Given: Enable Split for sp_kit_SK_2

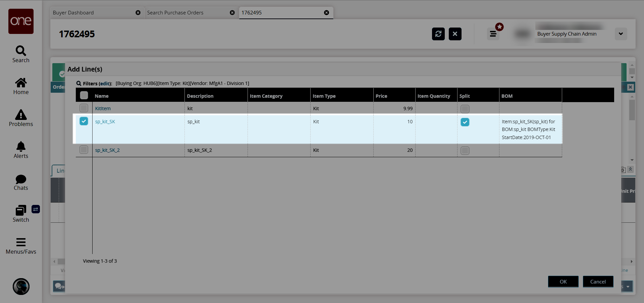Looking at the screenshot, I should [465, 150].
